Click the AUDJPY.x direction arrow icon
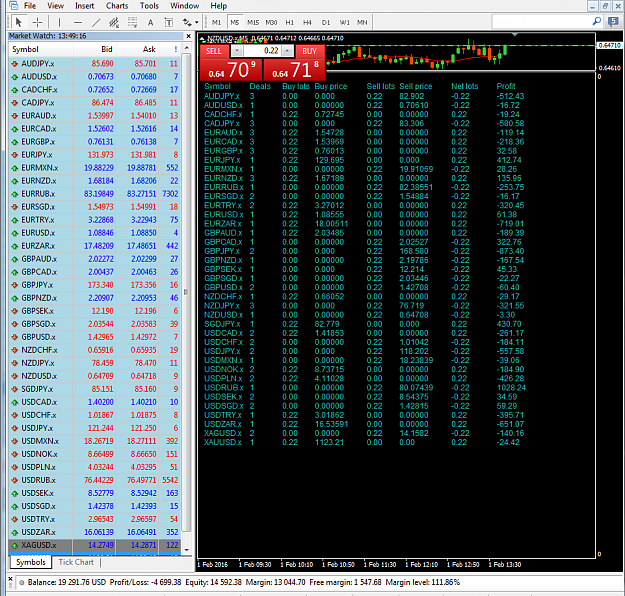 (x=15, y=64)
